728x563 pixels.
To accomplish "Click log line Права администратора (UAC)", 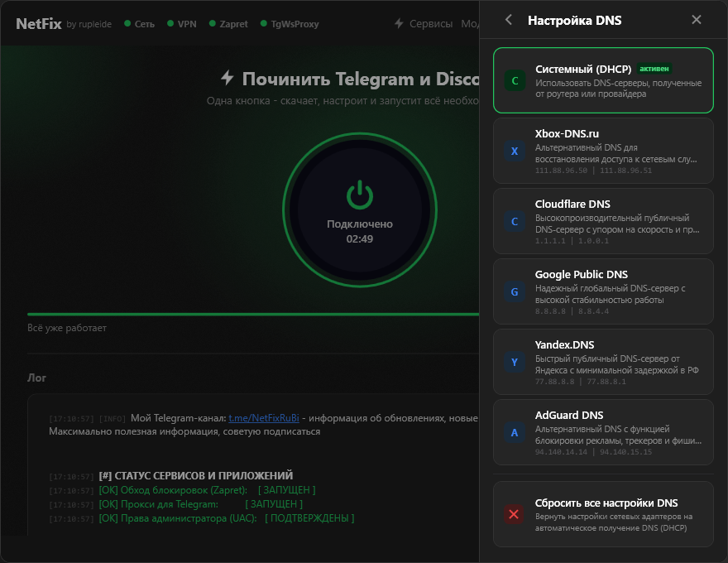I will click(202, 518).
